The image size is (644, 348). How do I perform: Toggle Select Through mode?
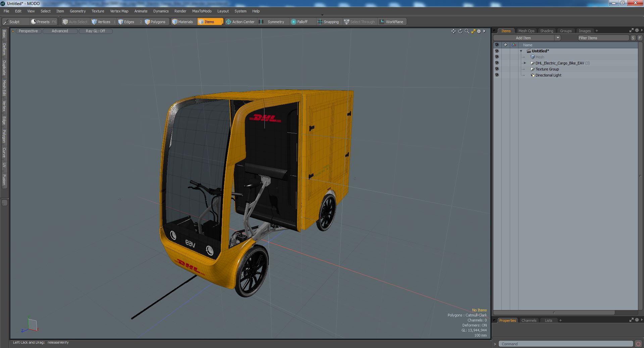tap(359, 22)
